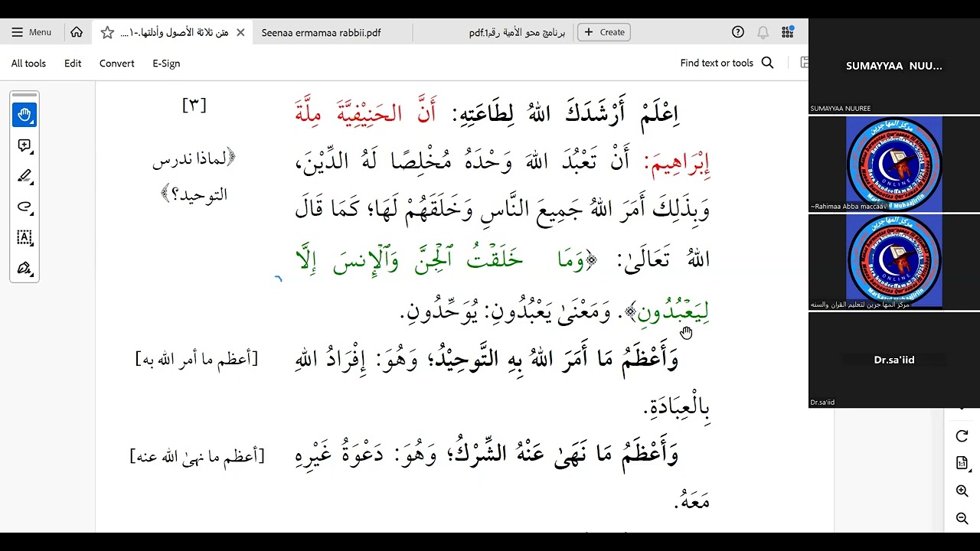The width and height of the screenshot is (980, 551).
Task: Select the Dr.sa'iid participant tile
Action: click(x=894, y=360)
